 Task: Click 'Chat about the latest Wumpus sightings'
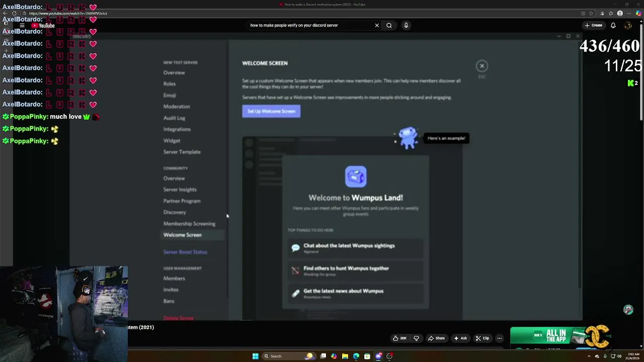coord(356,248)
